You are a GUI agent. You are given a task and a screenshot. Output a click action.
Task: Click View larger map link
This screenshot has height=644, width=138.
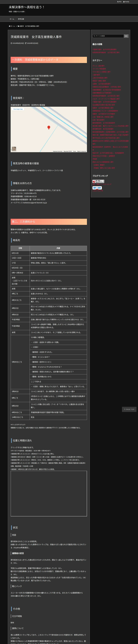(x=18, y=109)
